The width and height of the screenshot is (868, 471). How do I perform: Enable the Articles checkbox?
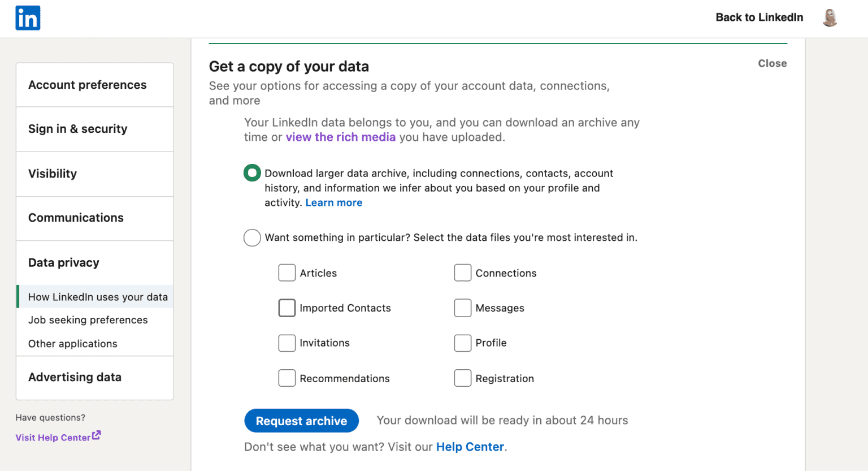pos(287,273)
